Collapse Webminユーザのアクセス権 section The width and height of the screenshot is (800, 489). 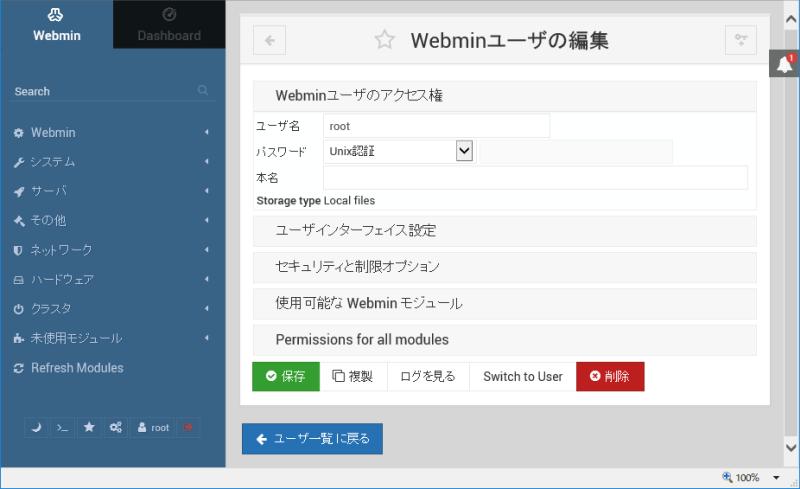tap(505, 95)
